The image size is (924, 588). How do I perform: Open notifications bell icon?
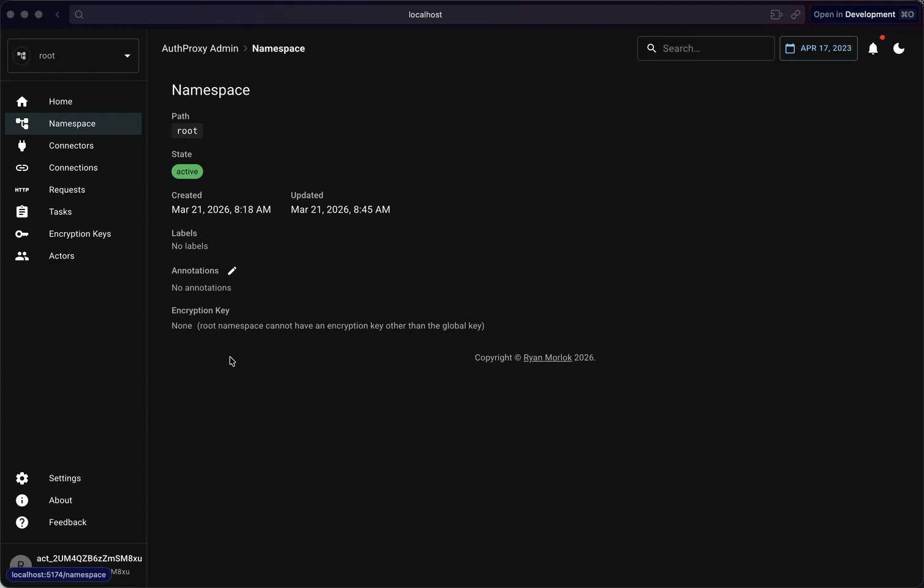(873, 48)
